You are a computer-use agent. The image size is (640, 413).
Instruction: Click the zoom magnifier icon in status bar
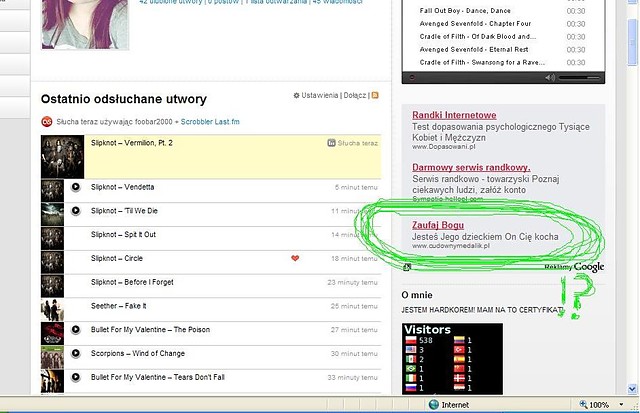tap(583, 404)
